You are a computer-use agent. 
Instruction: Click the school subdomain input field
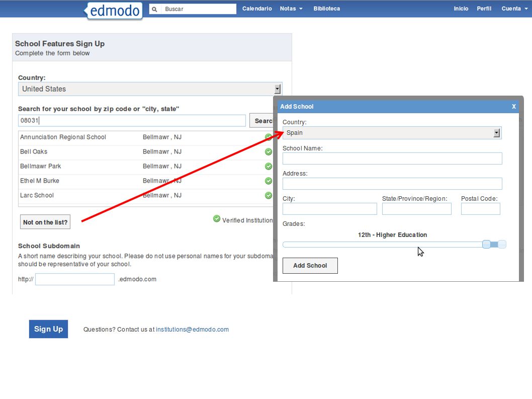75,279
